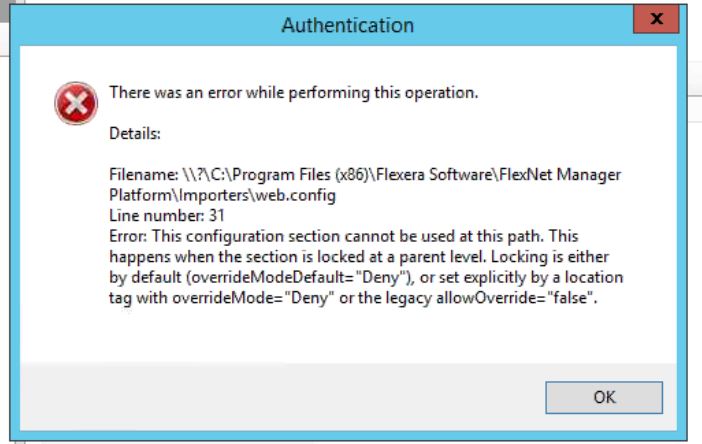Click the "Line number: 31" text

tap(166, 215)
